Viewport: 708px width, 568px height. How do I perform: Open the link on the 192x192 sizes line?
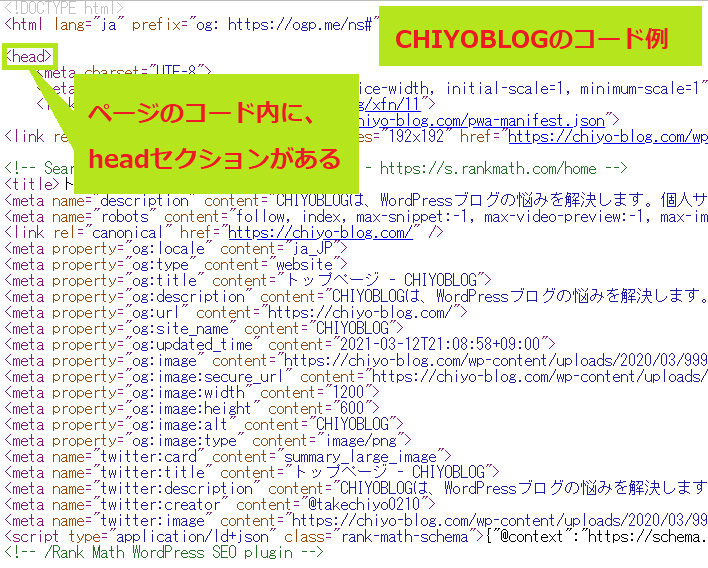pyautogui.click(x=608, y=136)
